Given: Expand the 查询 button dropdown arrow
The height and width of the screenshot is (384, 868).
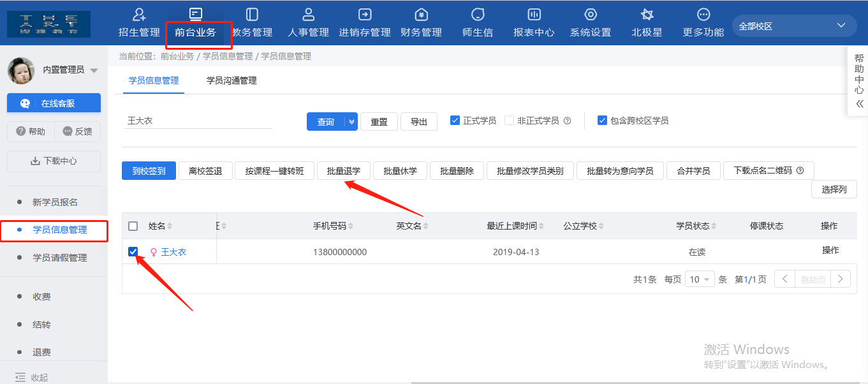Looking at the screenshot, I should (351, 122).
